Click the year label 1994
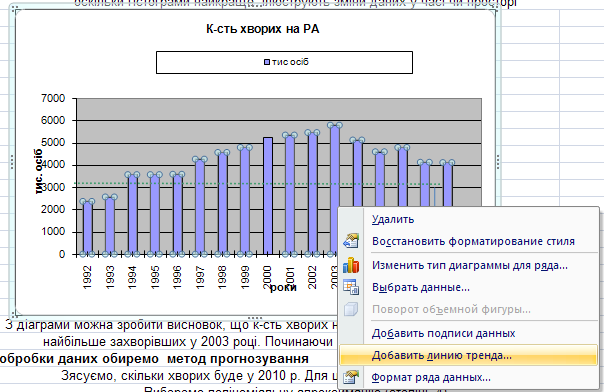This screenshot has width=604, height=392. 132,277
